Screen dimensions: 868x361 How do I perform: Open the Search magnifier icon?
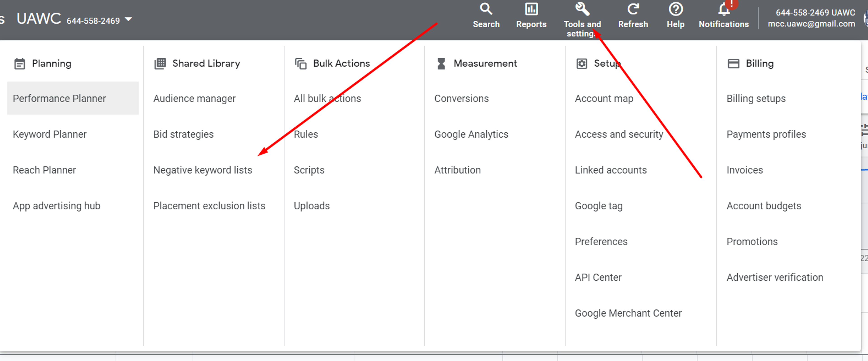point(486,9)
